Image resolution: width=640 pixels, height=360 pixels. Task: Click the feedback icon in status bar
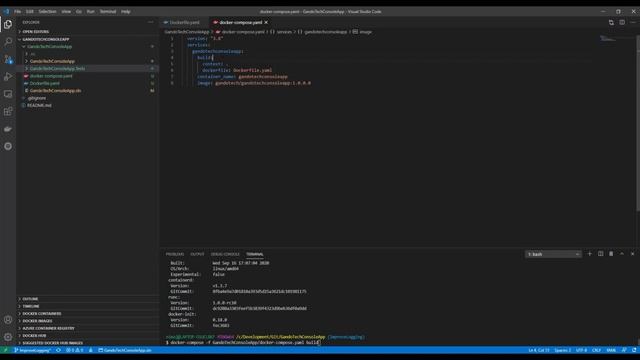click(x=624, y=350)
